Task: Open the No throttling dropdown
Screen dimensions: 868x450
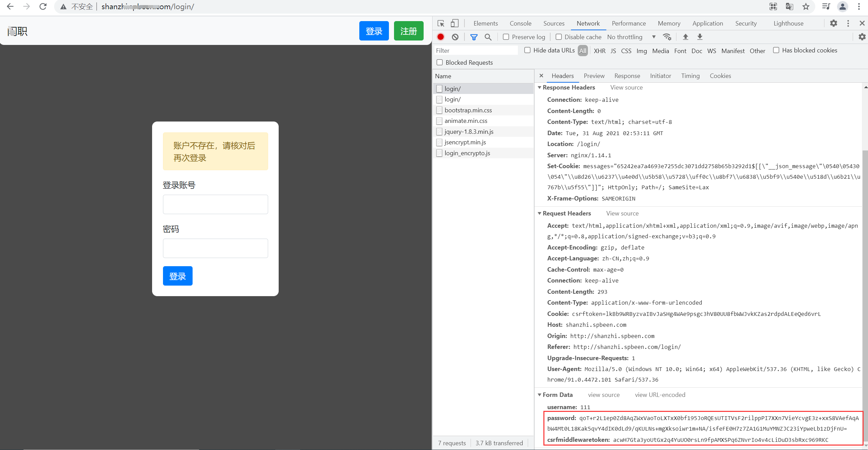Action: click(631, 37)
